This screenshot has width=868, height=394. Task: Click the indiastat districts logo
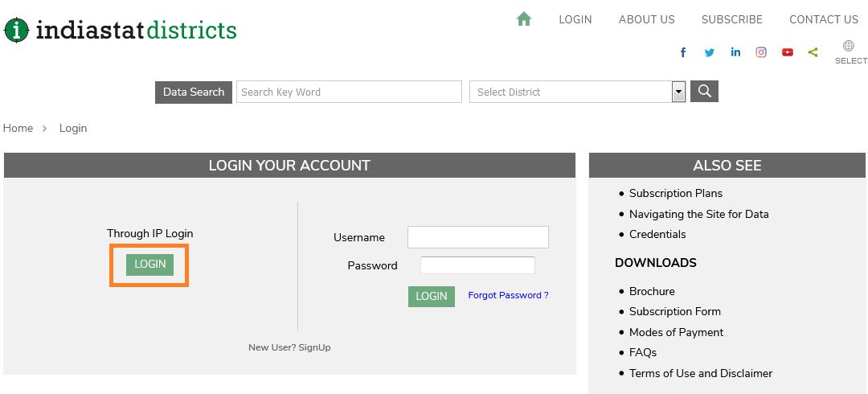pyautogui.click(x=121, y=31)
